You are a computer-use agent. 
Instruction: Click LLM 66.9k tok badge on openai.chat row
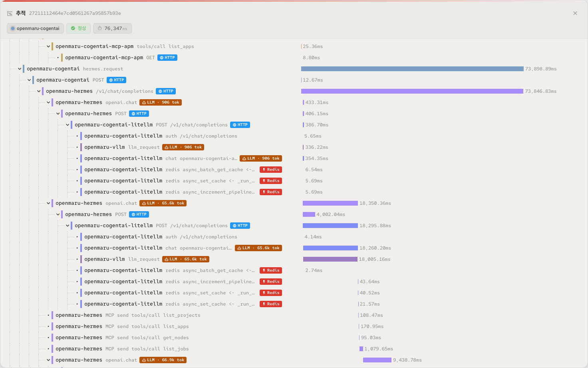click(x=163, y=360)
